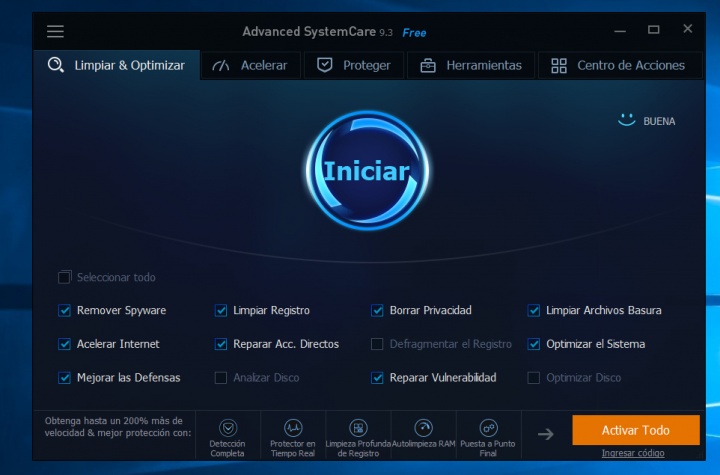Screen dimensions: 720x475
Task: Minimize the Advanced SystemCare window
Action: (620, 31)
